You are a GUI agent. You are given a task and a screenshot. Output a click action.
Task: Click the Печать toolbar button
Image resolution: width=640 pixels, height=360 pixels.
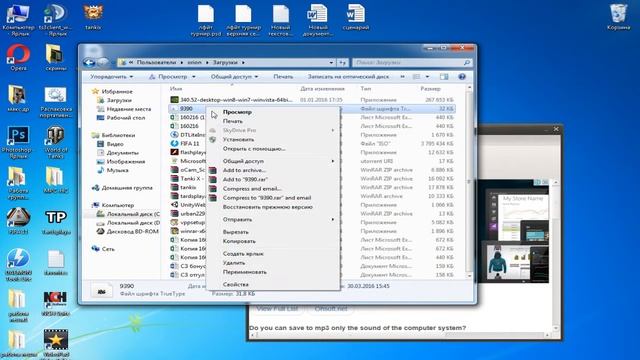tap(283, 77)
